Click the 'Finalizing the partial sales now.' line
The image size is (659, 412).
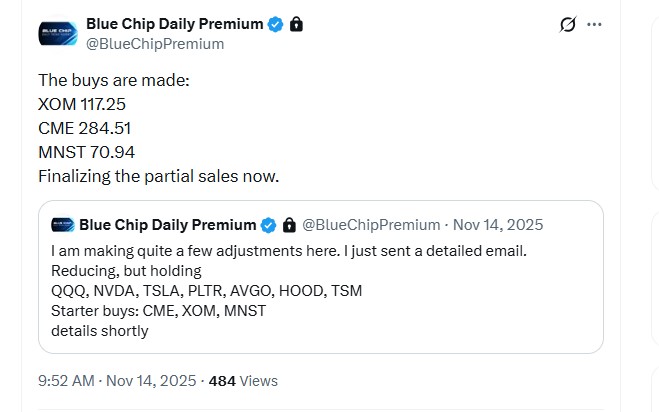pyautogui.click(x=158, y=176)
